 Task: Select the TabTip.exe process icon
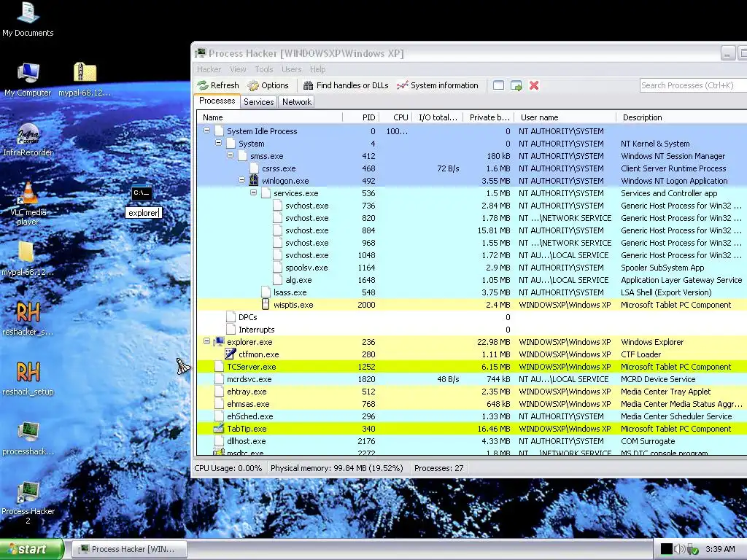coord(219,428)
